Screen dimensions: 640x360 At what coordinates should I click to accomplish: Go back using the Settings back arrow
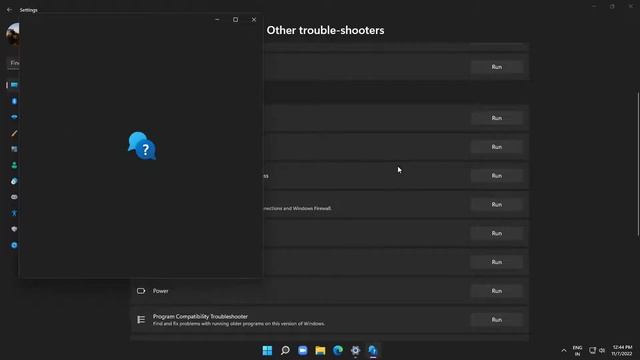(9, 10)
